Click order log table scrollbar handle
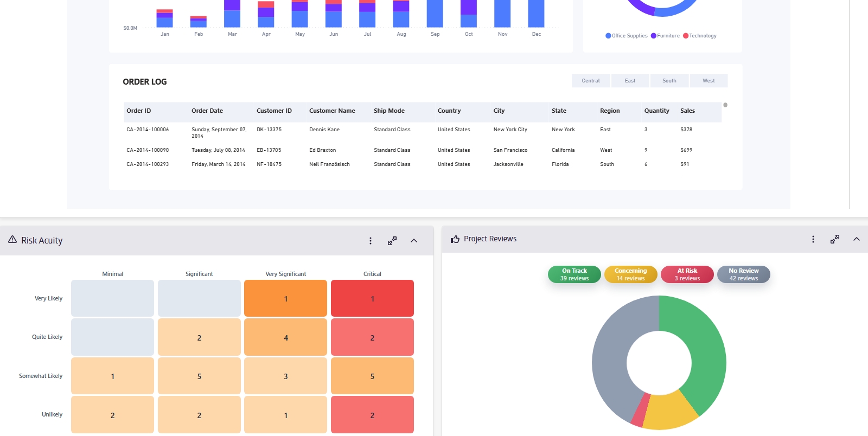Viewport: 868px width, 436px height. pyautogui.click(x=725, y=105)
